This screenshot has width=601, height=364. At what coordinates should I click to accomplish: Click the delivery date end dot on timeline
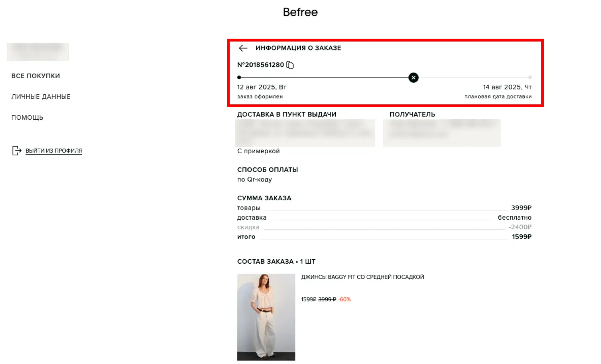530,77
